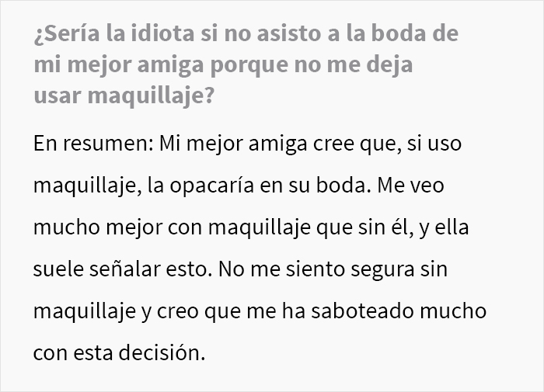This screenshot has width=544, height=392.
Task: Click the gray heading starting "¿Sería la idiota"
Action: click(x=246, y=64)
